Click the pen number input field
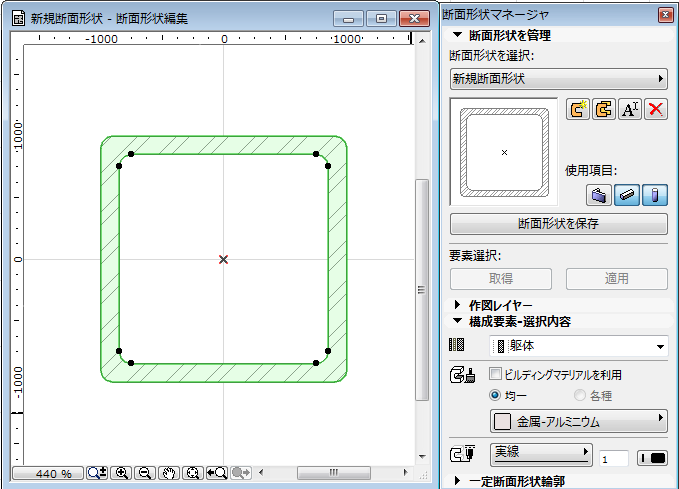 click(x=614, y=459)
